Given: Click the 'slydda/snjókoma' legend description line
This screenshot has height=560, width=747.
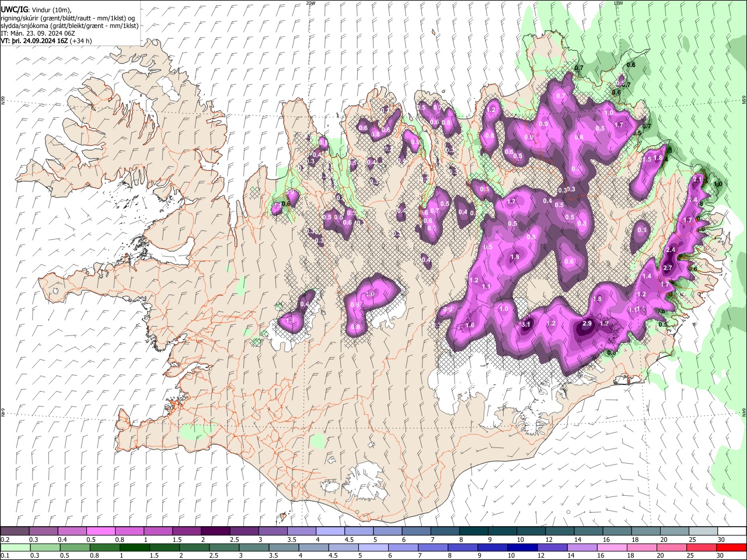Looking at the screenshot, I should (x=69, y=26).
